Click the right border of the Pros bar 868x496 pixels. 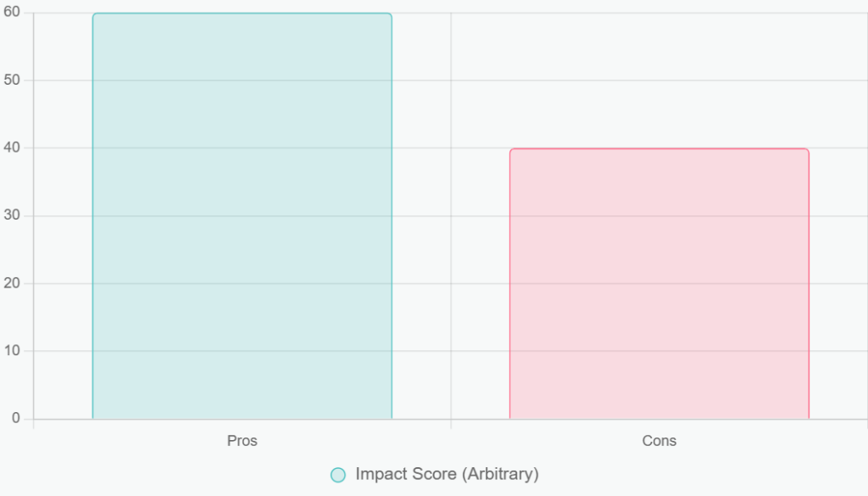(392, 216)
